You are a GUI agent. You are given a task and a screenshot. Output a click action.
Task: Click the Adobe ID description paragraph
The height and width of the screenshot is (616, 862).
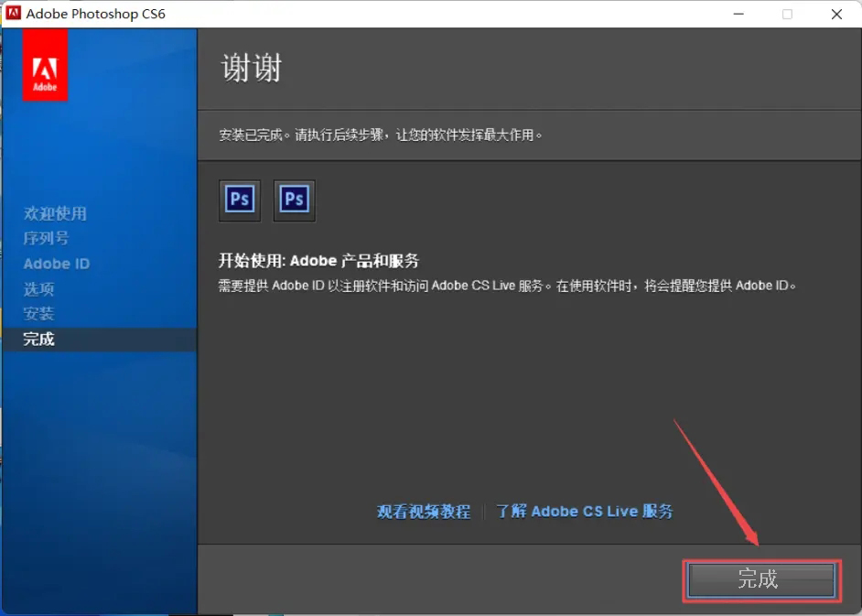(504, 285)
